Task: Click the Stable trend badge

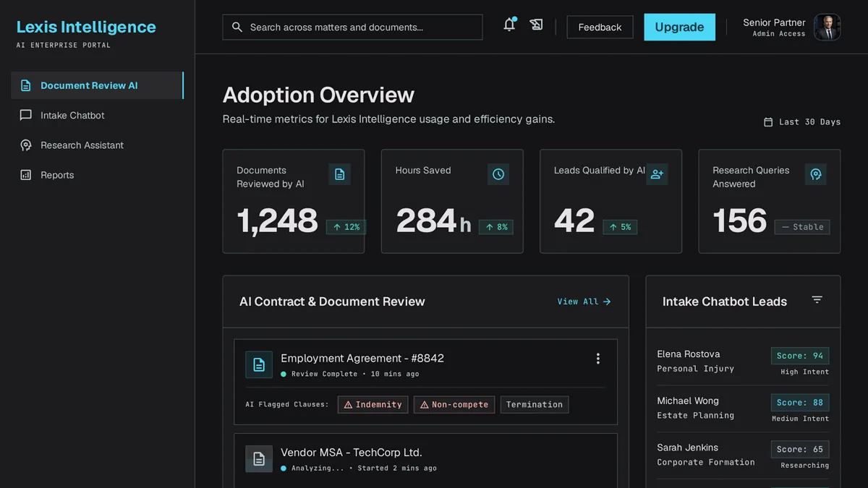Action: point(802,227)
